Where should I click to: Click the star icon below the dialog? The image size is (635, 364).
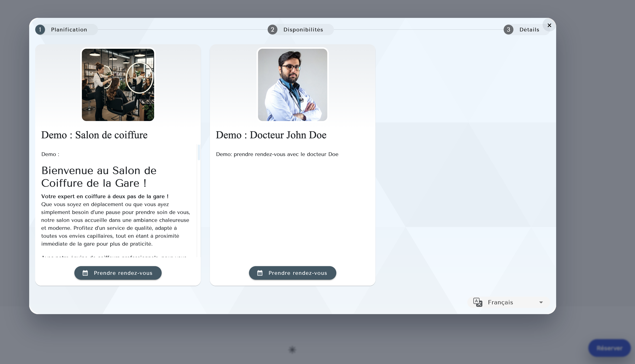click(292, 350)
